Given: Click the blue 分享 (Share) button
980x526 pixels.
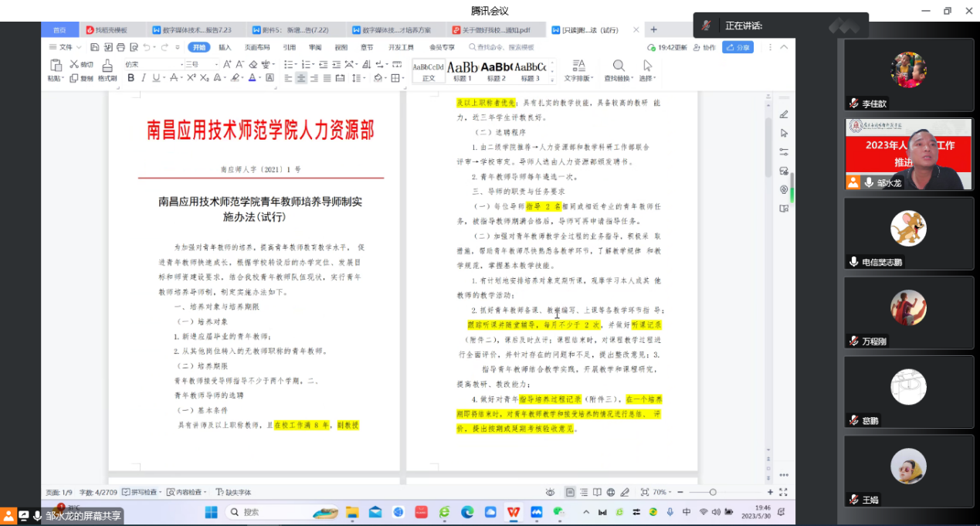Looking at the screenshot, I should [738, 47].
